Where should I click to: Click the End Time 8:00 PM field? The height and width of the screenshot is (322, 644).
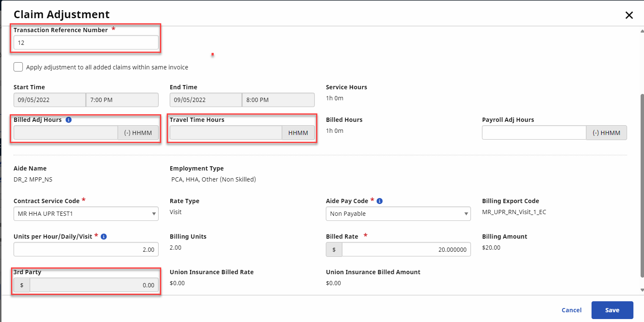click(x=278, y=100)
